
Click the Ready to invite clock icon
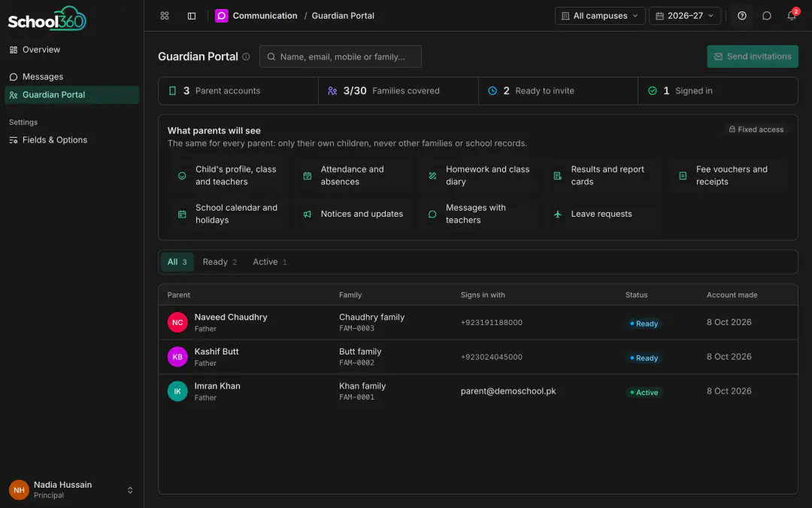click(x=492, y=91)
